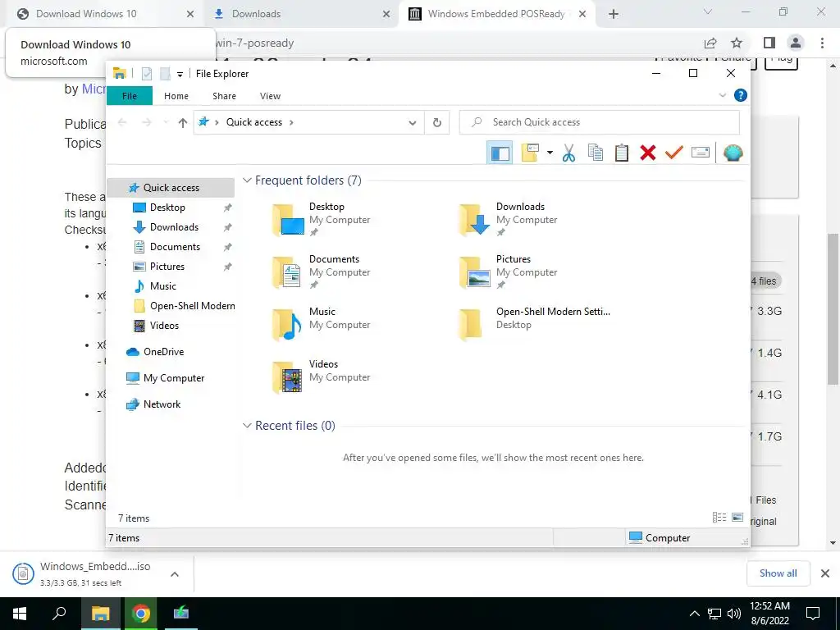Select OneDrive in the navigation pane
Image resolution: width=840 pixels, height=630 pixels.
click(163, 352)
